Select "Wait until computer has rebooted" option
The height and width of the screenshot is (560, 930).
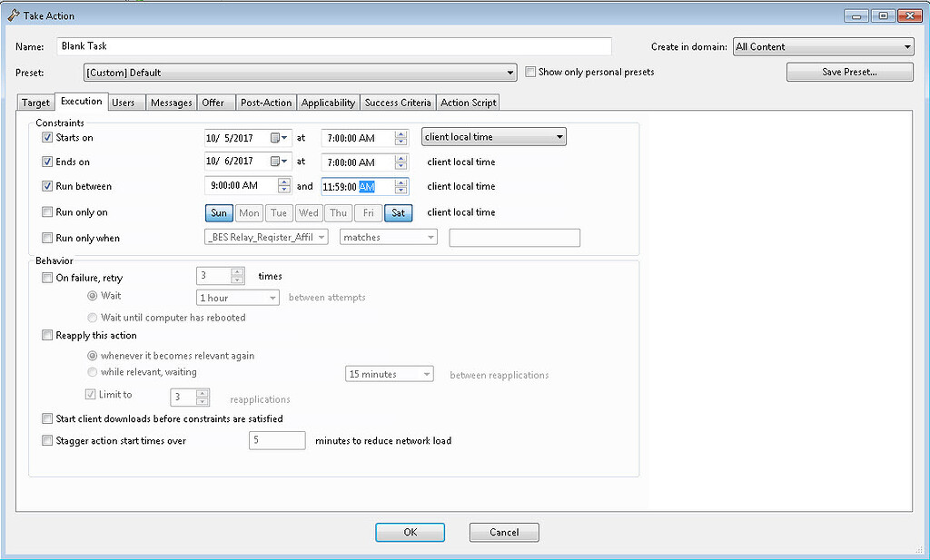click(92, 317)
